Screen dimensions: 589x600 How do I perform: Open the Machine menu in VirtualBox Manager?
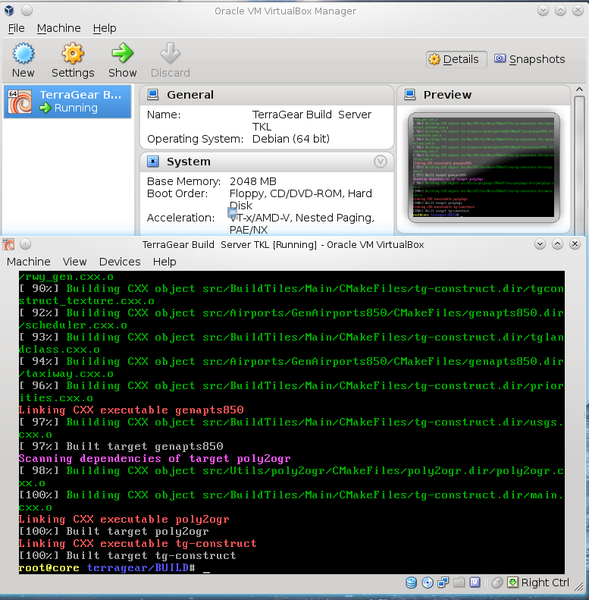click(59, 28)
